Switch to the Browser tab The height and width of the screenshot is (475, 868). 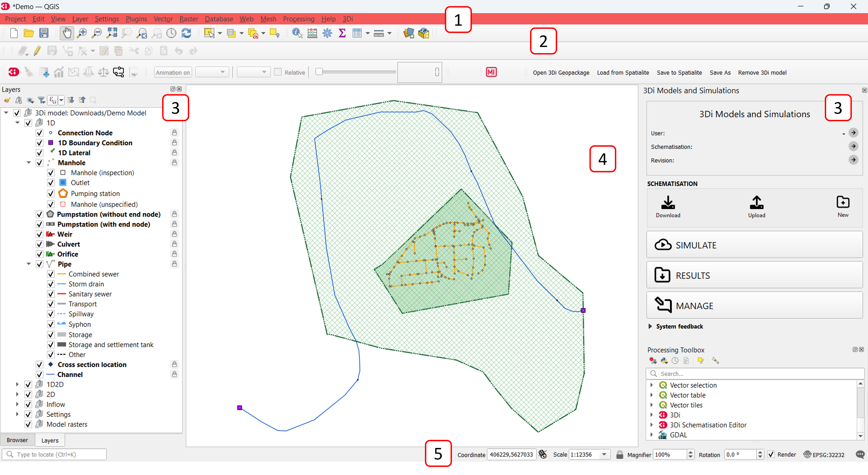pyautogui.click(x=17, y=440)
